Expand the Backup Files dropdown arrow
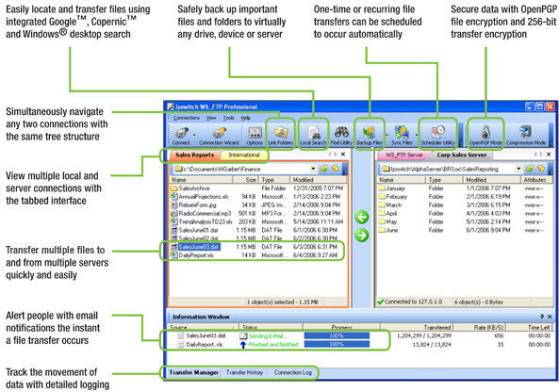Screen dimensions: 559x392 pos(386,135)
